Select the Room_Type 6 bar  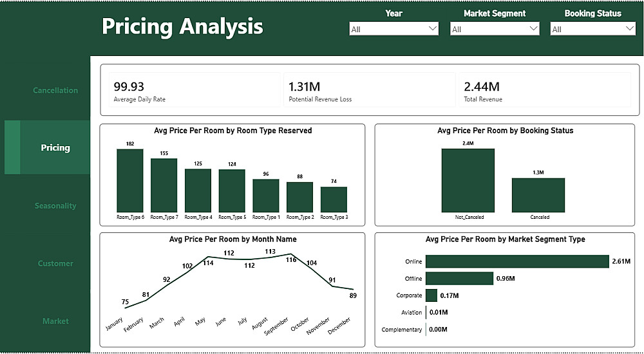130,181
